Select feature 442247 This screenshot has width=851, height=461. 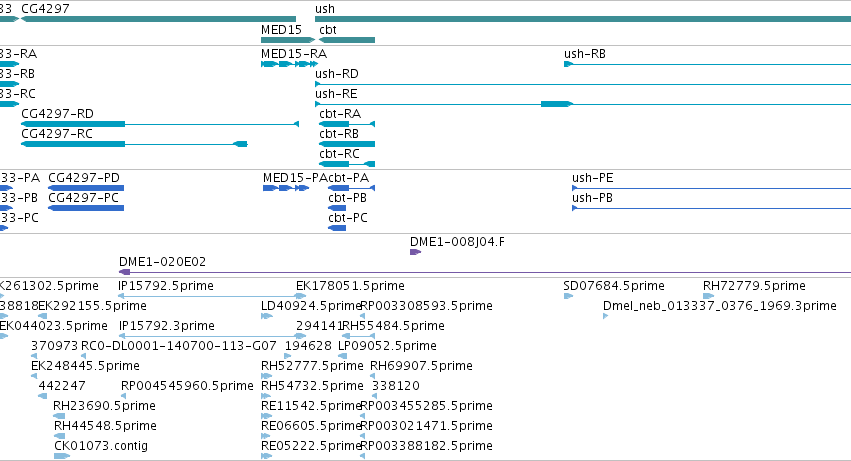pos(42,396)
